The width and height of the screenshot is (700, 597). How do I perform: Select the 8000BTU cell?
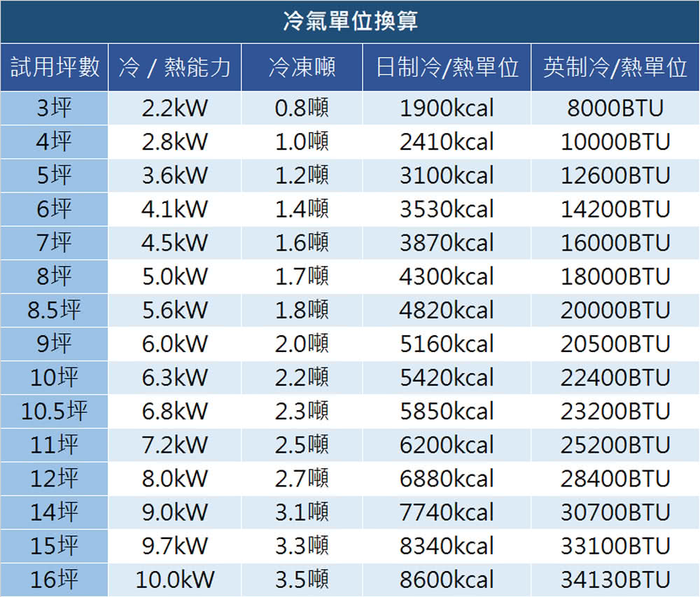(x=615, y=108)
